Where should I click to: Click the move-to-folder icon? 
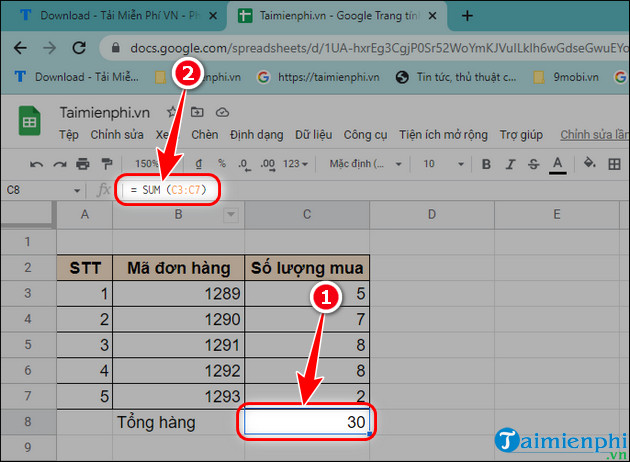tap(197, 112)
